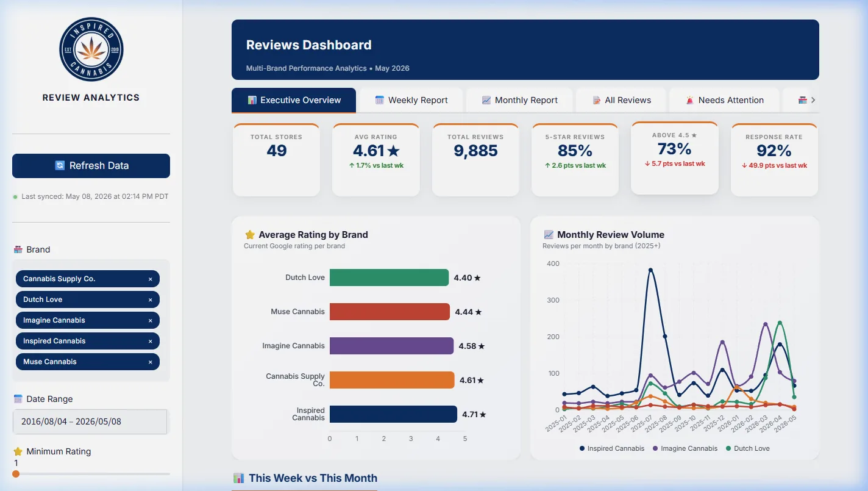Click the 'This Week vs This Month' heading
Screen dimensions: 868x491
tap(313, 478)
